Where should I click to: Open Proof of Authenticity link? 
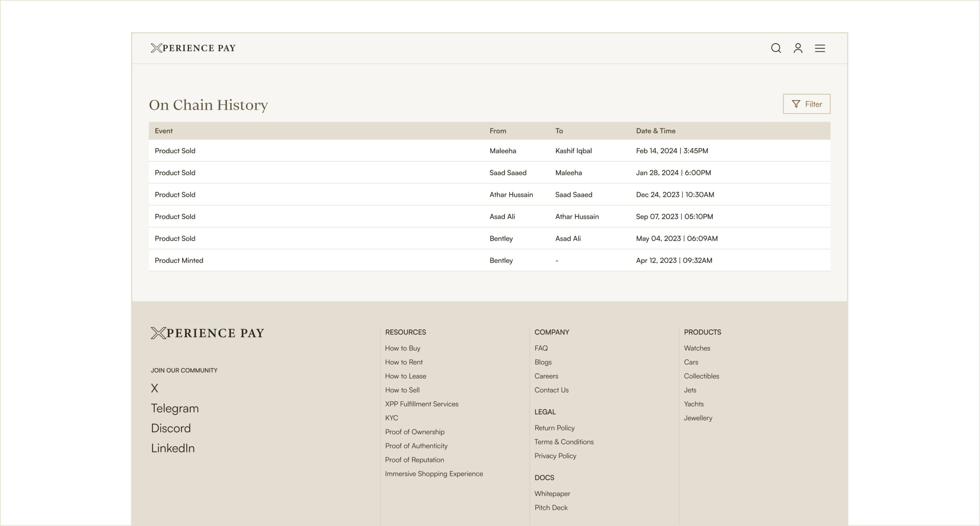tap(416, 446)
